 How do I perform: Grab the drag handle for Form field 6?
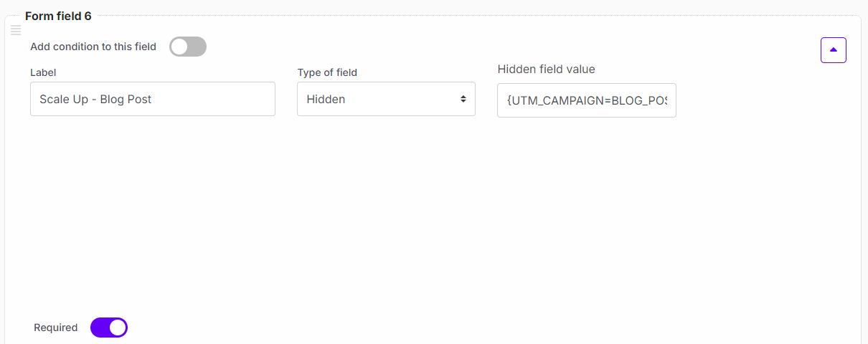point(16,30)
